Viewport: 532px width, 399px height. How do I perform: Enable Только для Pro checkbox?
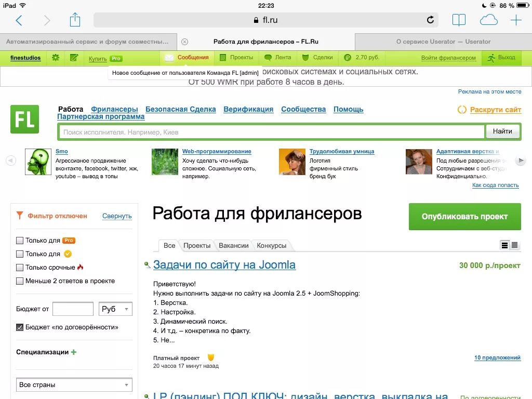[20, 240]
